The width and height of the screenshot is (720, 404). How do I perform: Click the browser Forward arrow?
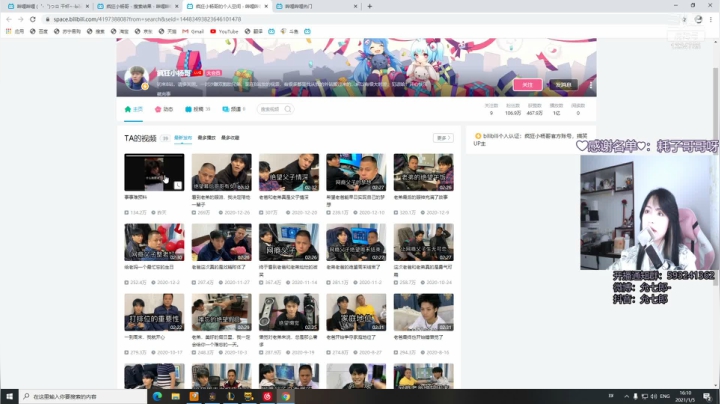(x=21, y=19)
